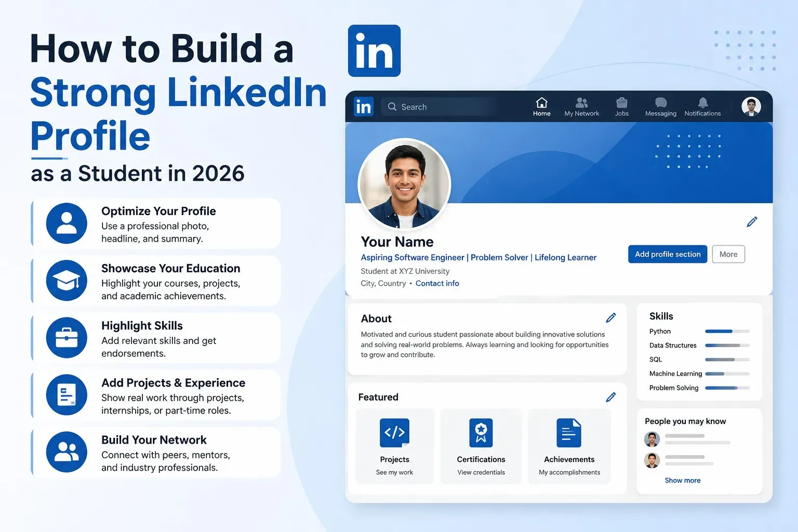Click the More button
This screenshot has width=798, height=532.
coord(728,254)
